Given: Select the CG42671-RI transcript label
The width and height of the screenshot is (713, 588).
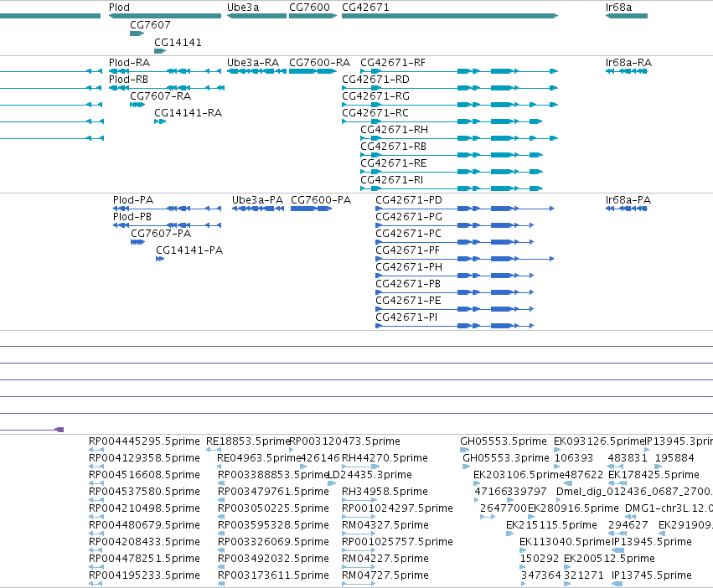Looking at the screenshot, I should pos(391,179).
